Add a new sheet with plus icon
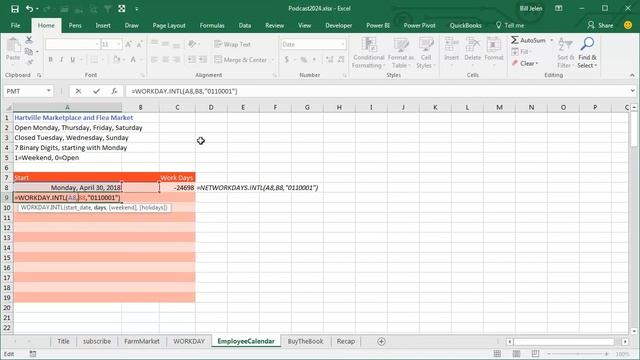The height and width of the screenshot is (360, 640). pyautogui.click(x=381, y=341)
